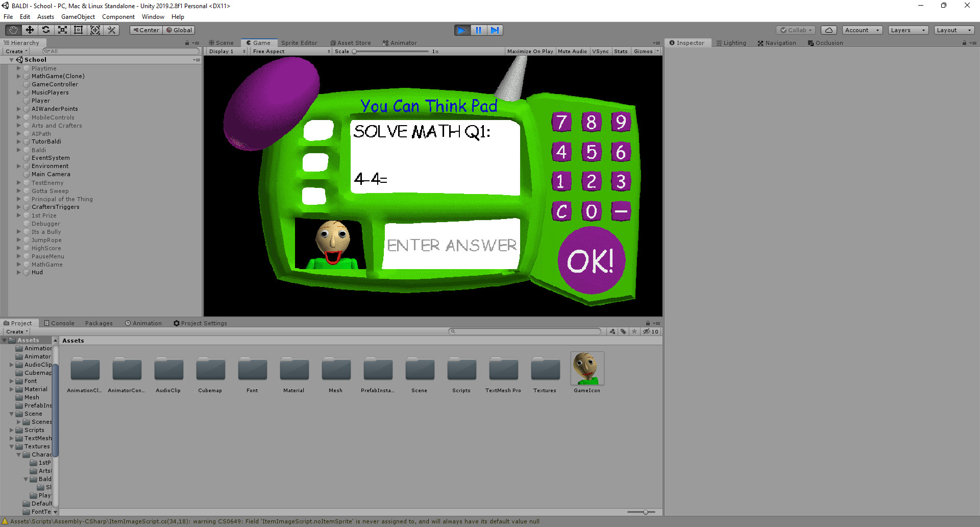Toggle Mute Audio in Game view
Viewport: 980px width, 527px height.
572,51
